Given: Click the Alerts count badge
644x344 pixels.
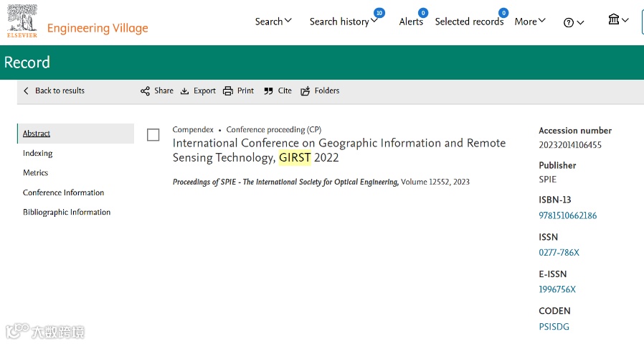Looking at the screenshot, I should 423,13.
